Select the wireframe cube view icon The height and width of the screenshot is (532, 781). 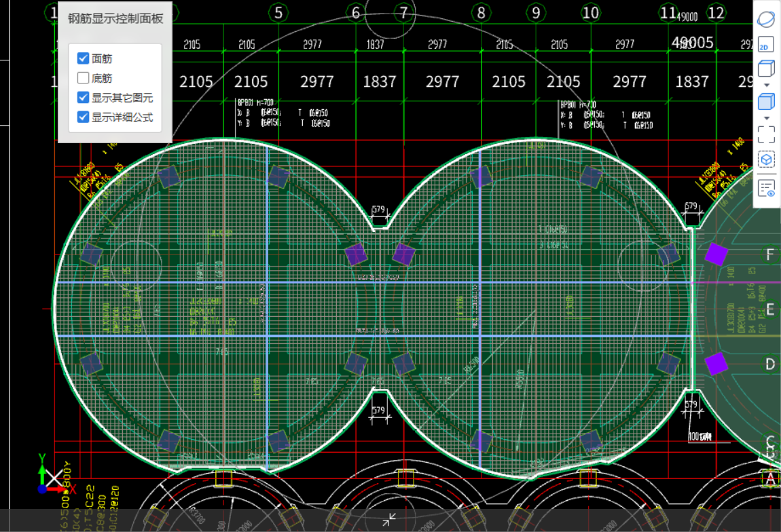tap(766, 68)
